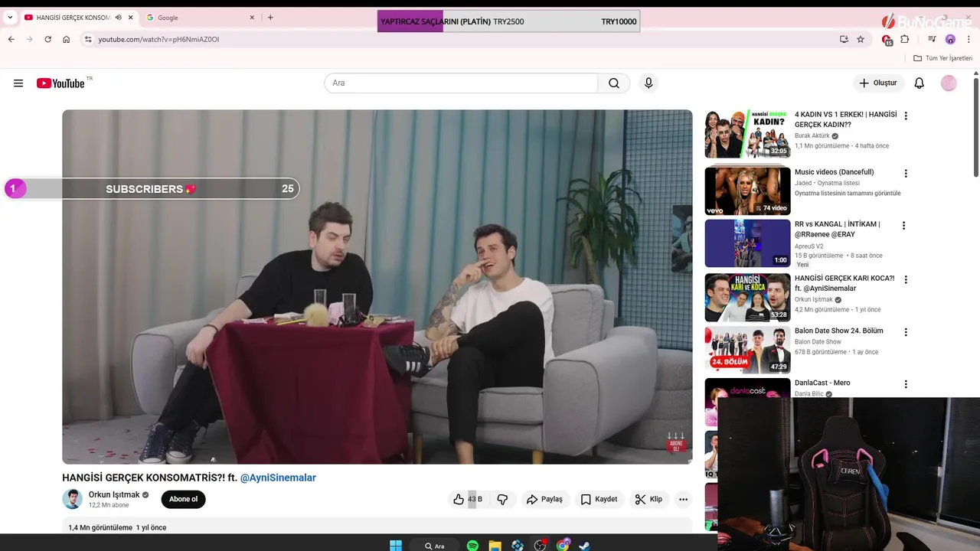
Task: Open 4 KADIN VS 1 ERKEK thumbnail
Action: click(747, 134)
